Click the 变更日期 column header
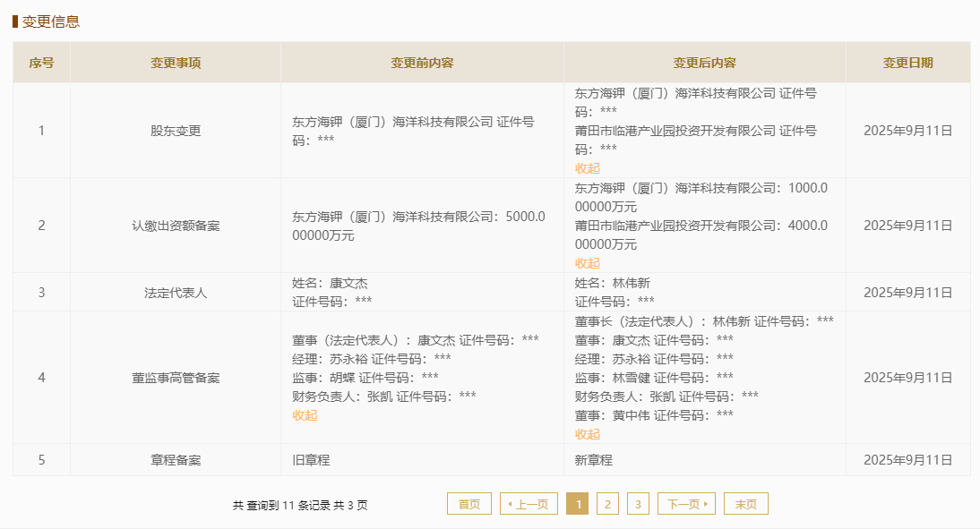The width and height of the screenshot is (980, 529). coord(907,63)
